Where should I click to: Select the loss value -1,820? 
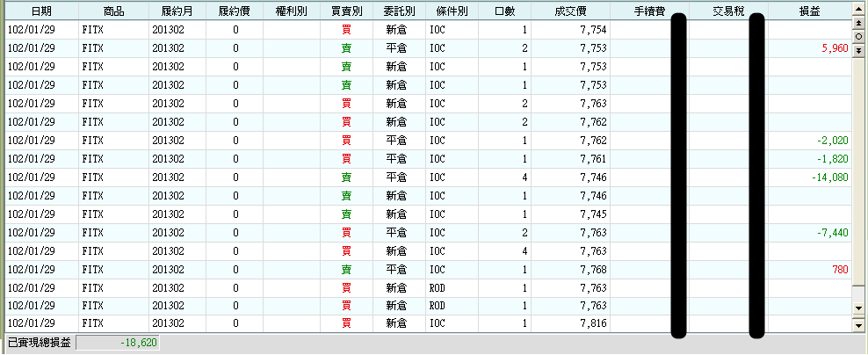tap(833, 159)
